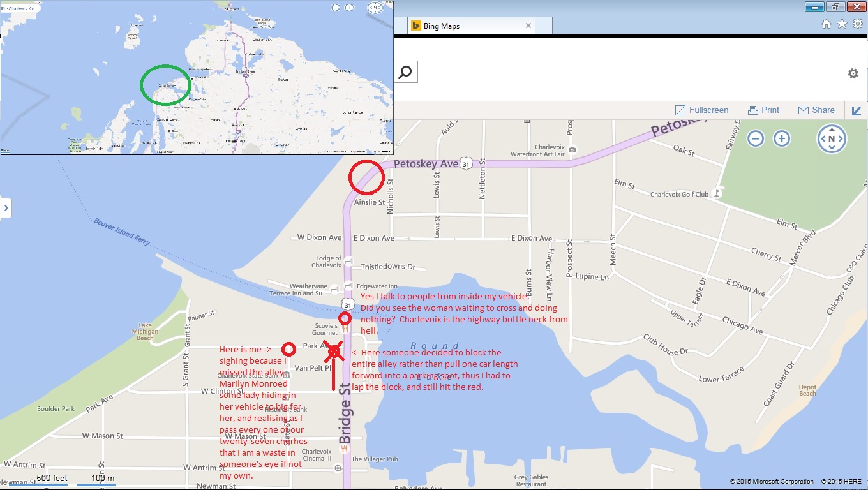Viewport: 868px width, 490px height.
Task: Click the Charlevoix Cinema III film icon
Action: click(337, 468)
